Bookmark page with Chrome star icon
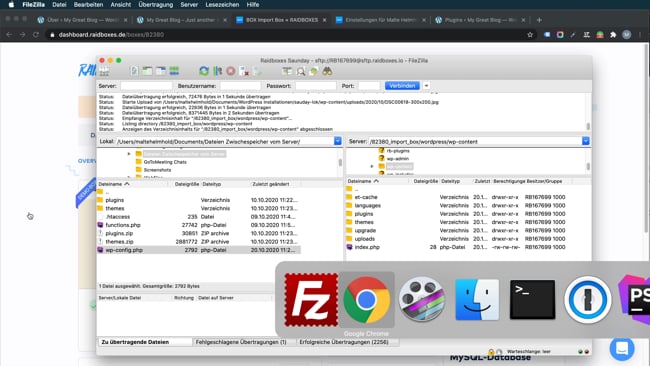The image size is (650, 366). (x=530, y=35)
